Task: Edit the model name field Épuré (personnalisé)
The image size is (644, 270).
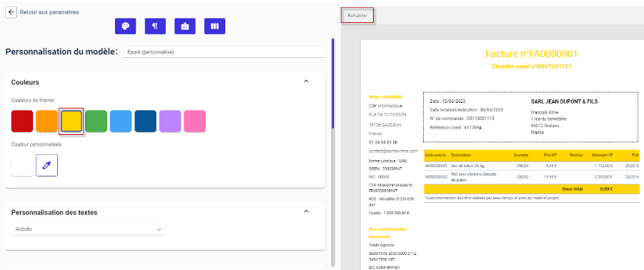Action: 224,52
